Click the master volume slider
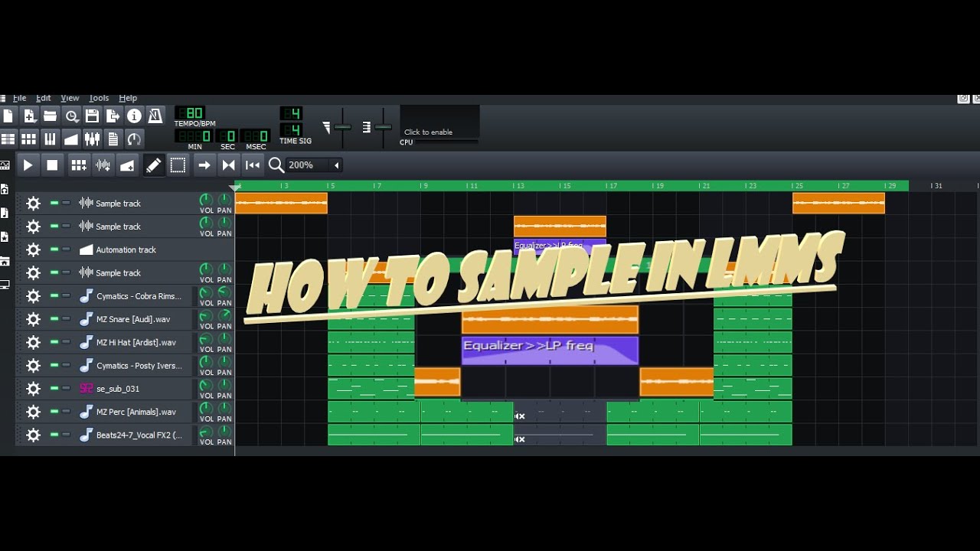Image resolution: width=980 pixels, height=551 pixels. point(342,126)
